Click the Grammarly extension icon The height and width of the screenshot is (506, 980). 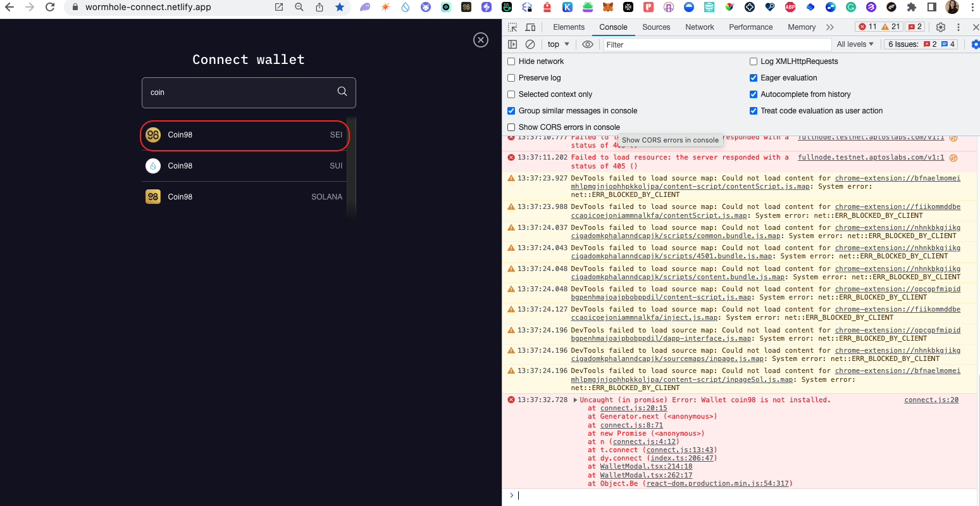(x=850, y=7)
